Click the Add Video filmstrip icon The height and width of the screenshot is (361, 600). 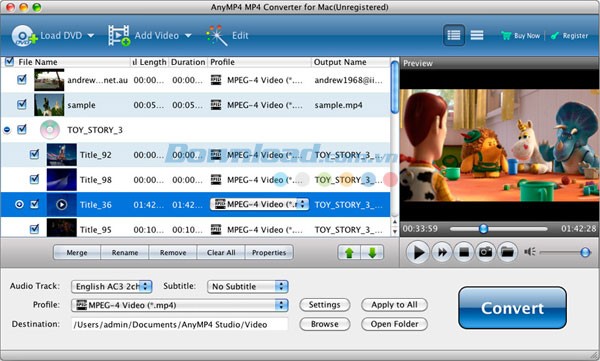click(119, 36)
